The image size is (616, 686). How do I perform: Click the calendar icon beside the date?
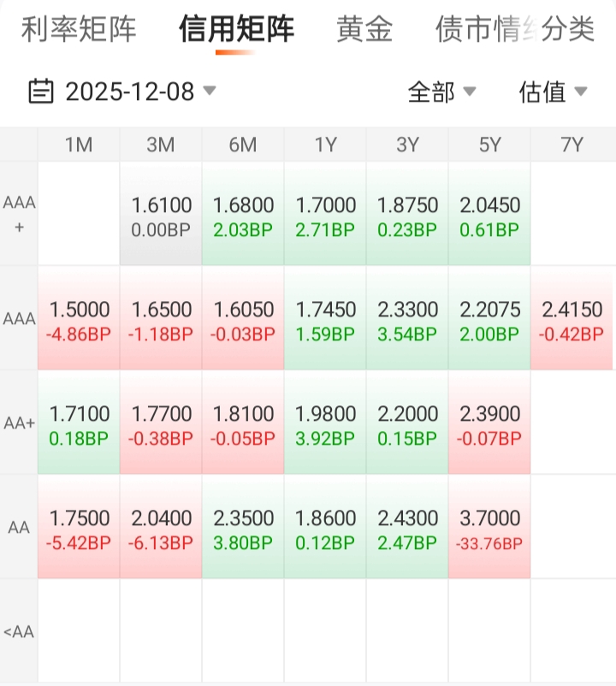(41, 91)
